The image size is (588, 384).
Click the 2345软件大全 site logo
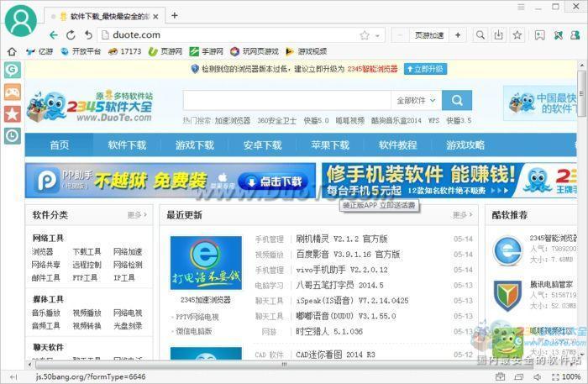coord(90,106)
